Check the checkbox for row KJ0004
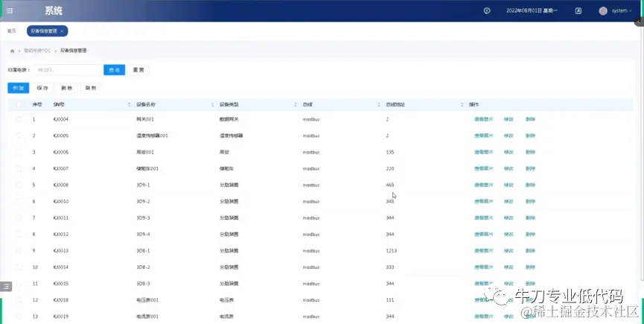Image resolution: width=644 pixels, height=324 pixels. tap(19, 119)
